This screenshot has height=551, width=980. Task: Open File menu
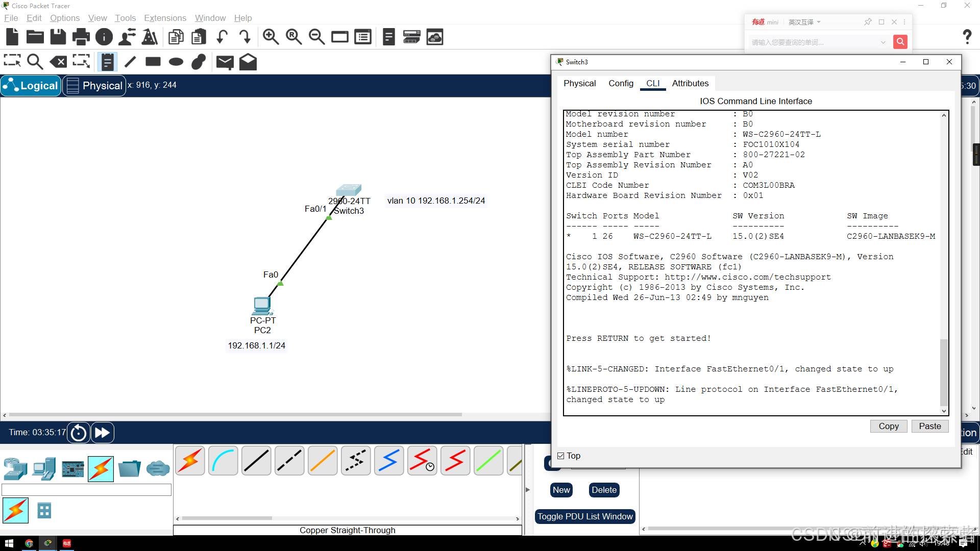coord(11,18)
